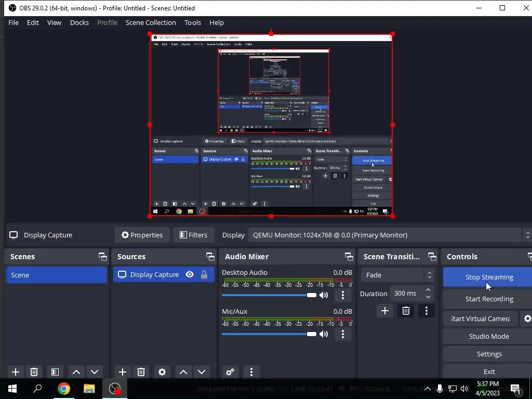This screenshot has width=532, height=399.
Task: Open source properties gear in Sources panel
Action: 162,372
